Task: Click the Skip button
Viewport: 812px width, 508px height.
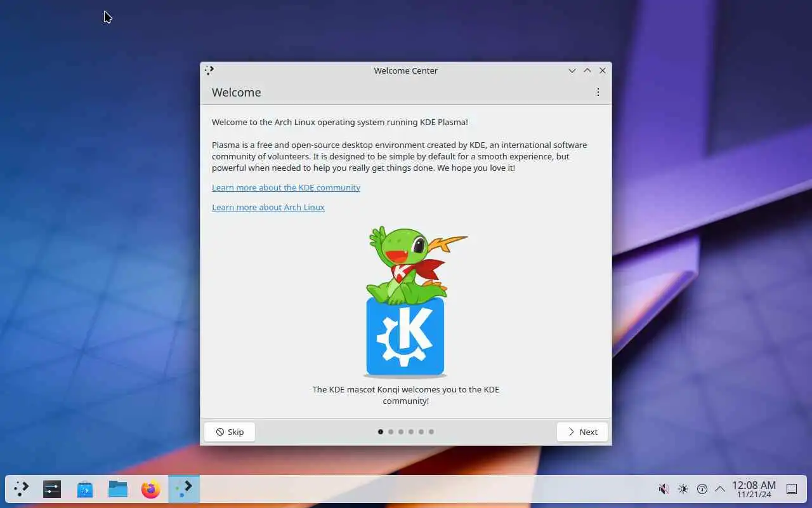Action: [230, 432]
